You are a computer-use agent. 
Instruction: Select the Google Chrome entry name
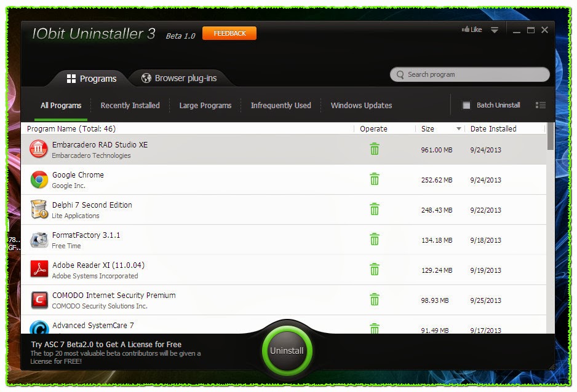(78, 175)
